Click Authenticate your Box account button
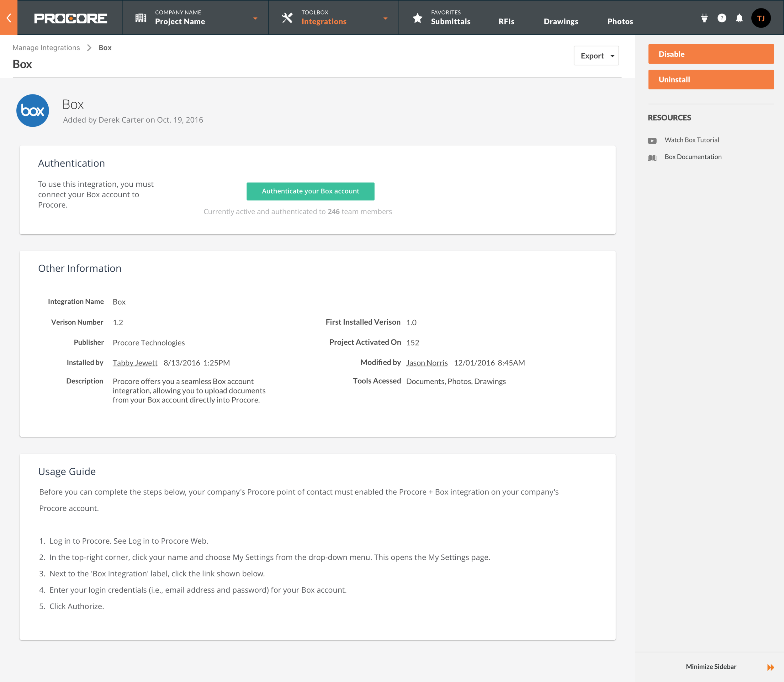Image resolution: width=784 pixels, height=682 pixels. [310, 191]
